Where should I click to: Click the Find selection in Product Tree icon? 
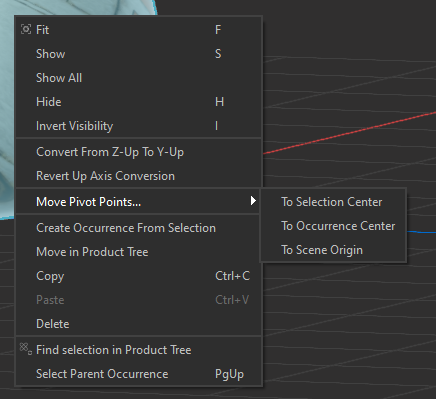(x=26, y=349)
